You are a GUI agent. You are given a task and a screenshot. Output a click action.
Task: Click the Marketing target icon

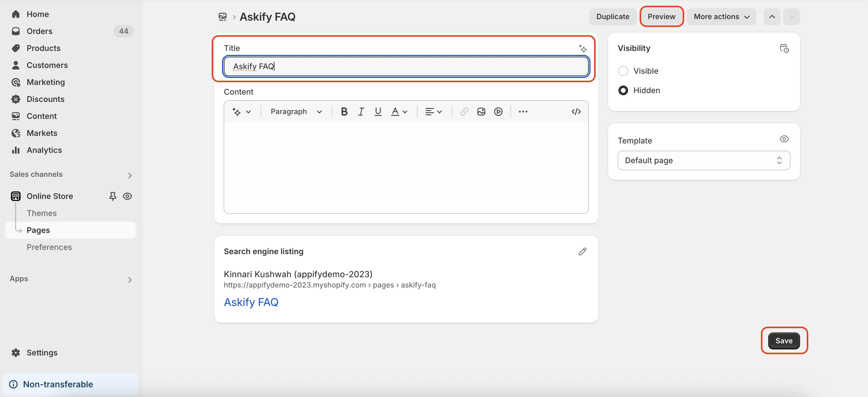coord(15,82)
